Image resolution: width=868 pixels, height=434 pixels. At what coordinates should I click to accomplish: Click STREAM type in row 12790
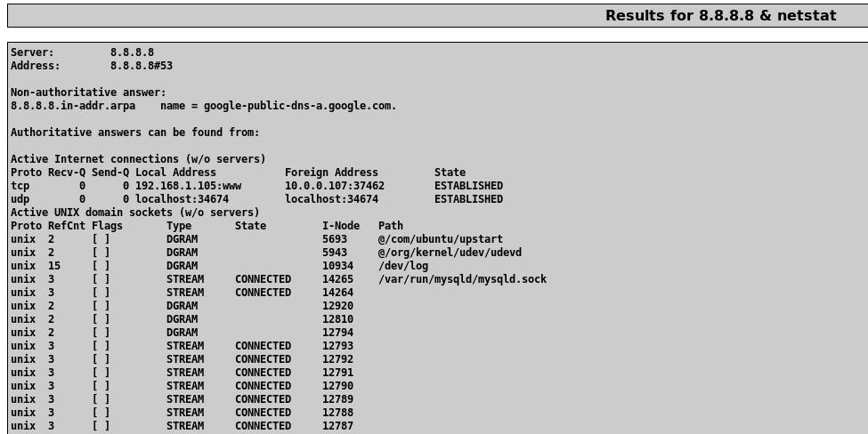(185, 386)
